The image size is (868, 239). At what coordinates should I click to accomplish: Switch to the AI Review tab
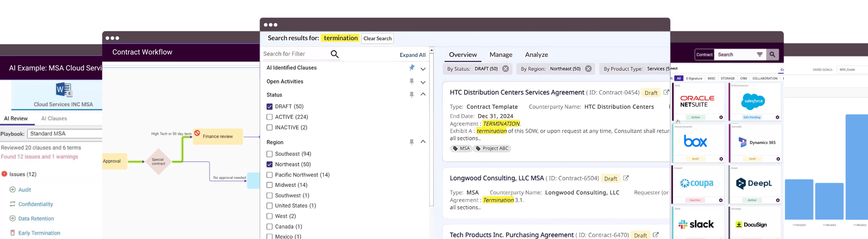(16, 118)
